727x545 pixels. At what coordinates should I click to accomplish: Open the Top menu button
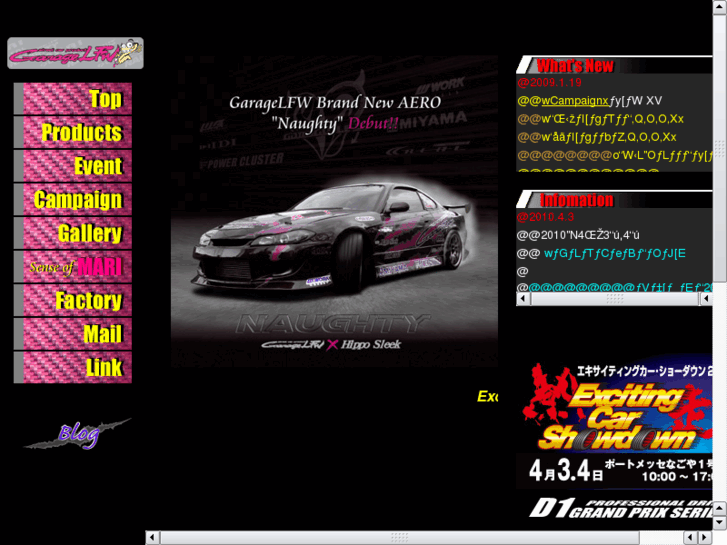pyautogui.click(x=73, y=99)
